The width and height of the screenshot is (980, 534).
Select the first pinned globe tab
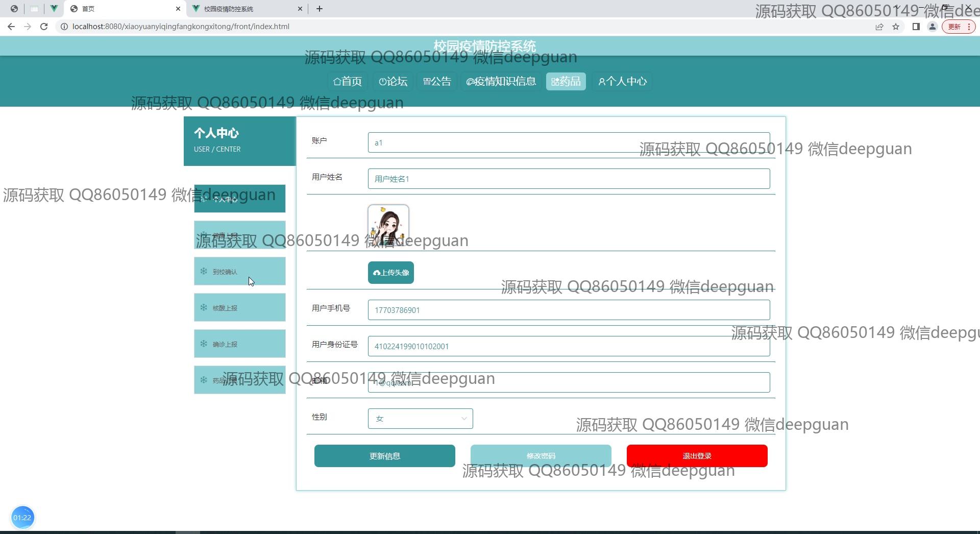point(14,9)
